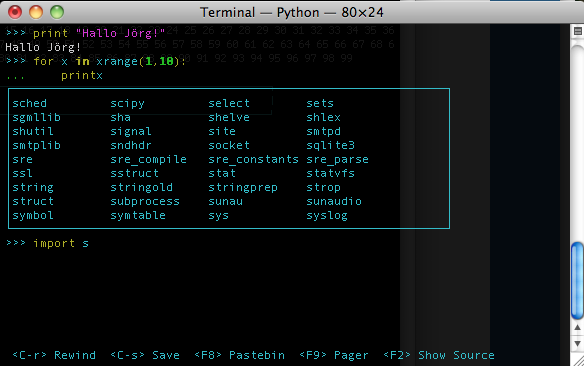
Task: Click 'sre' in completion list
Action: tap(22, 159)
